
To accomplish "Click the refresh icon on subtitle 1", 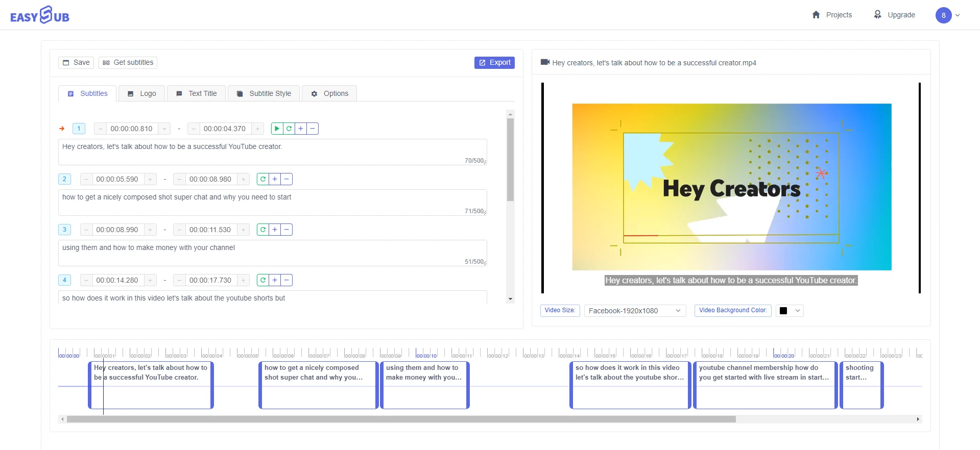I will [289, 129].
